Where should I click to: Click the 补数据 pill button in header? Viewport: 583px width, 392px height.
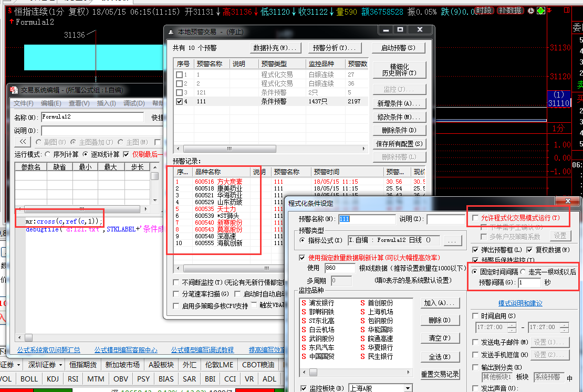tap(510, 10)
